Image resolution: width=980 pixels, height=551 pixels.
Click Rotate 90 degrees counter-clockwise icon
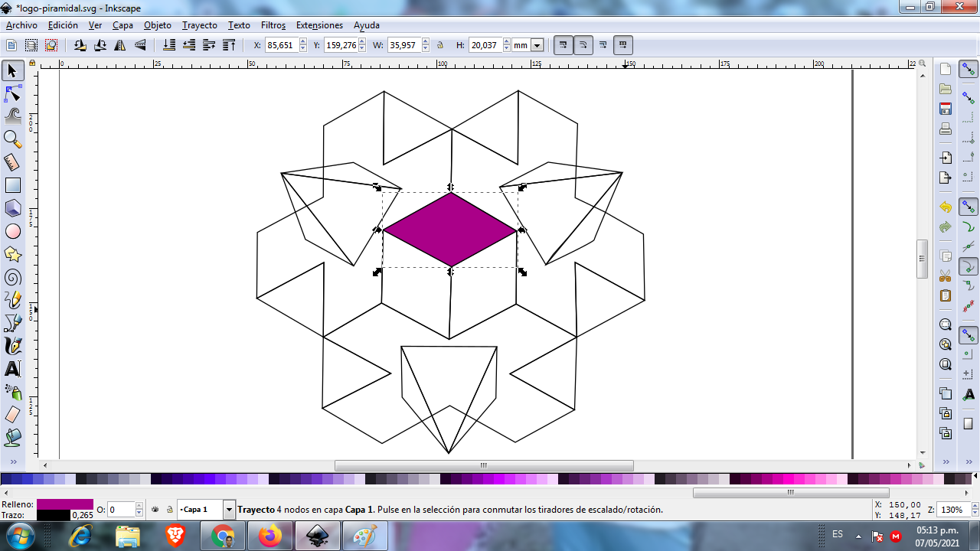[x=80, y=45]
